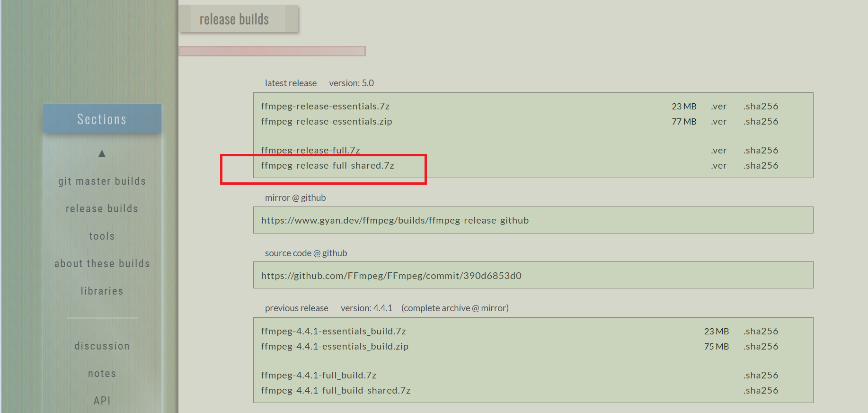Open notes in the sidebar
The height and width of the screenshot is (413, 868).
coord(102,374)
